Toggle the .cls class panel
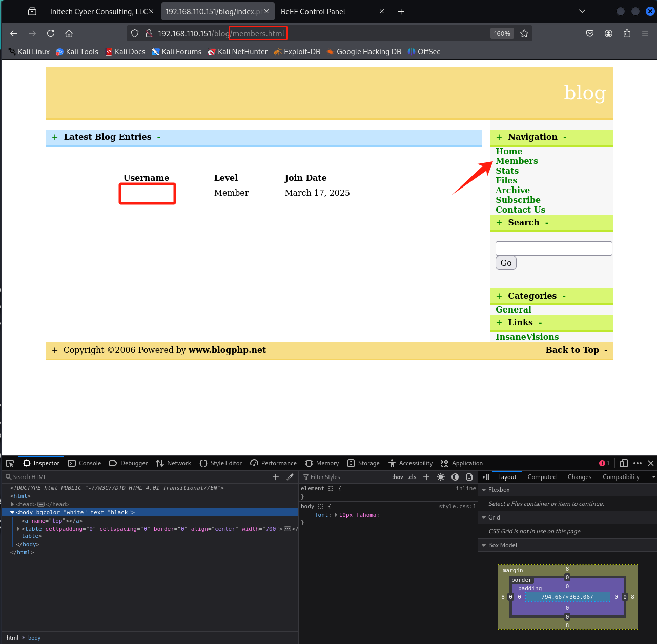The width and height of the screenshot is (657, 644). (x=412, y=477)
